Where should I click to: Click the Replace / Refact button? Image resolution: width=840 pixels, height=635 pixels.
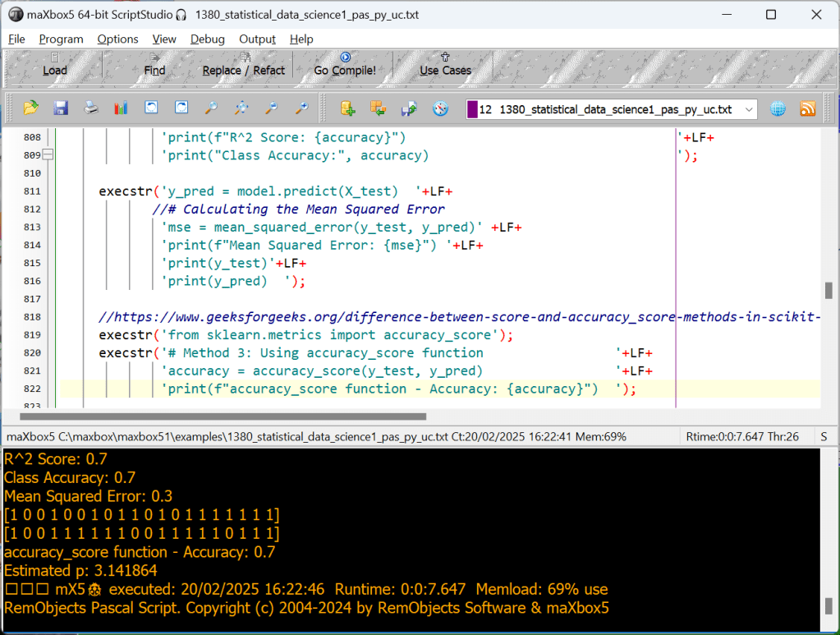244,64
